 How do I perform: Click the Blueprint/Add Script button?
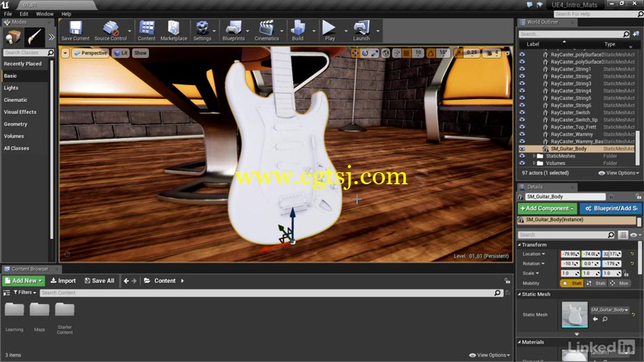[610, 208]
